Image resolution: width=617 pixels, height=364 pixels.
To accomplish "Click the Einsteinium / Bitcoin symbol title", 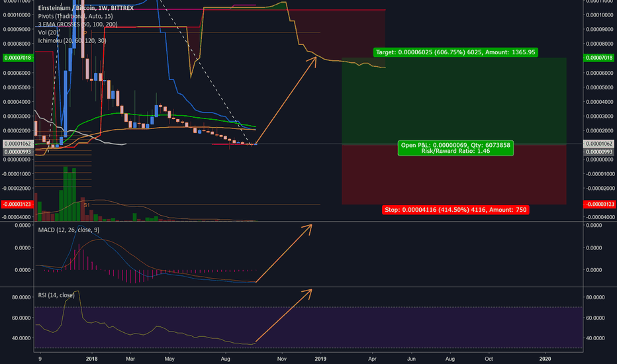I will [x=86, y=8].
